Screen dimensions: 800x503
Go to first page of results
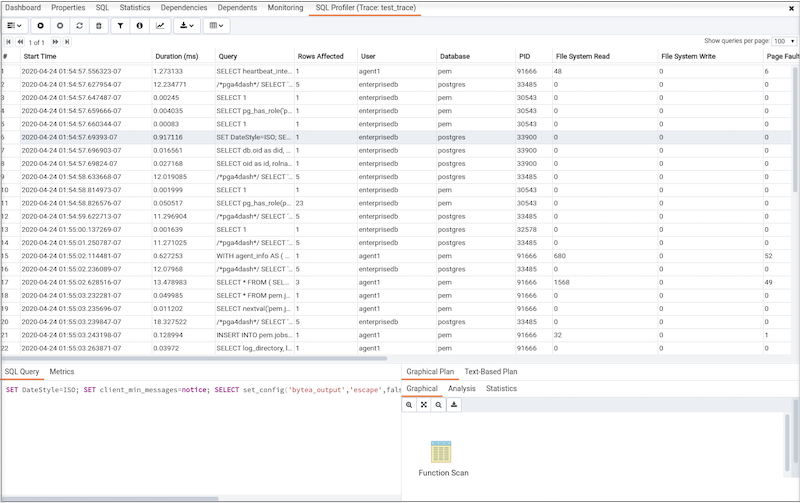(9, 42)
